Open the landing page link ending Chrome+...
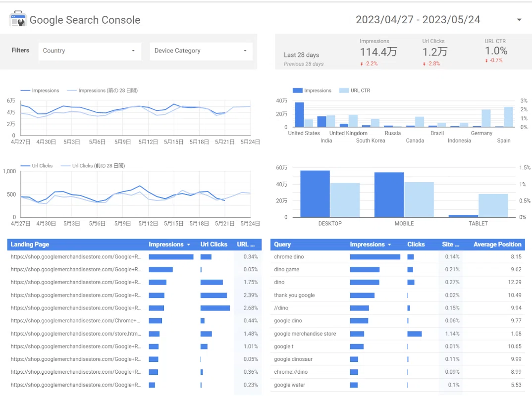Screen dimensions: 532x396 click(x=75, y=321)
